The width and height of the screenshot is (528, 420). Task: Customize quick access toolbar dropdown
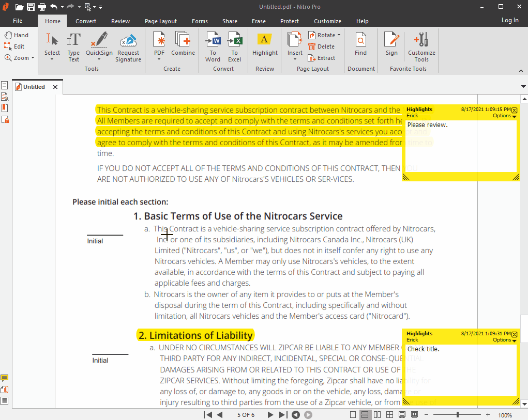pos(100,7)
